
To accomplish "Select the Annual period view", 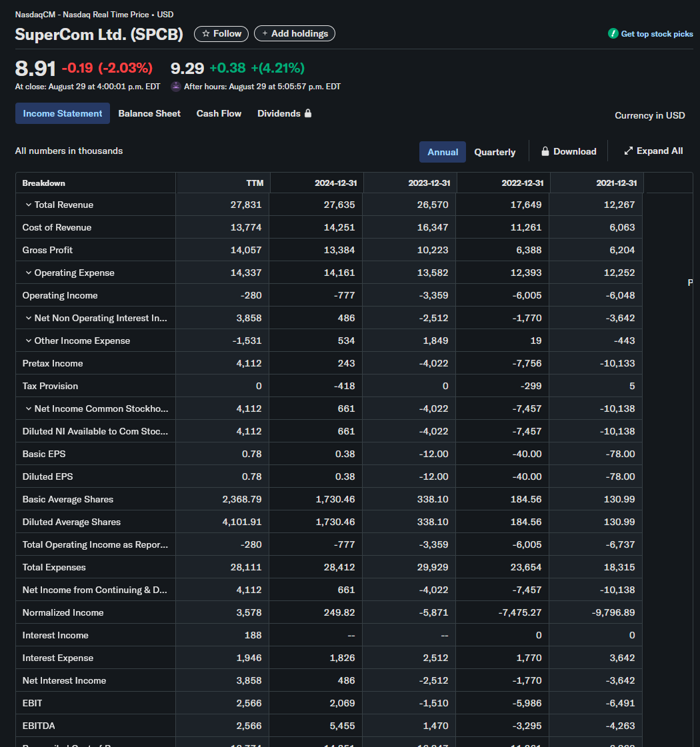I will (x=443, y=152).
